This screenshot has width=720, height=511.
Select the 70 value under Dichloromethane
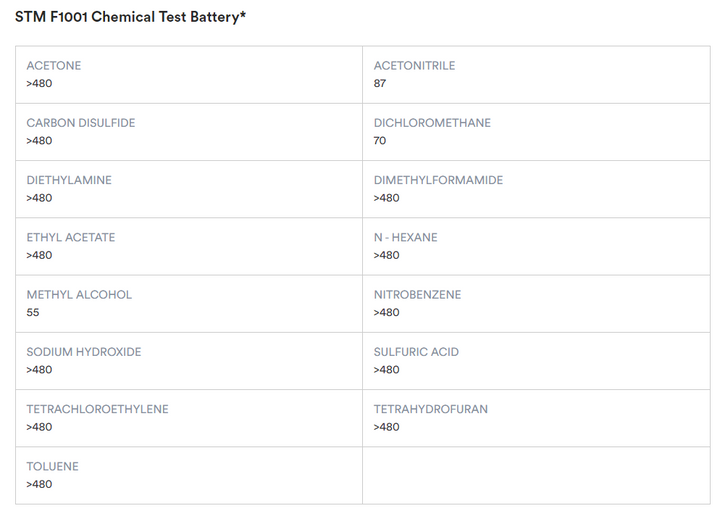380,141
